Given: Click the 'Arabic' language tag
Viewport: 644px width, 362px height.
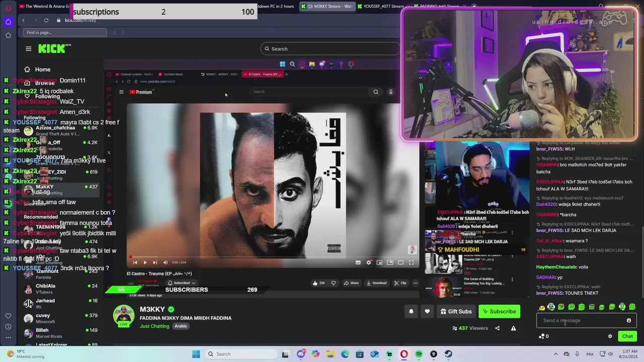Looking at the screenshot, I should tap(181, 326).
